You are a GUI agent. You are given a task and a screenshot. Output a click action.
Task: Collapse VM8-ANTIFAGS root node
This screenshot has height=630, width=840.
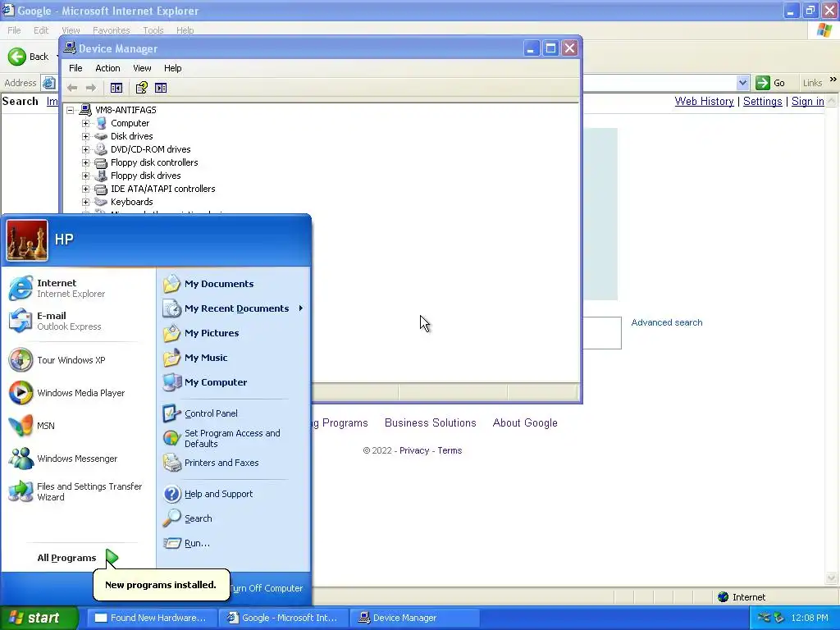pyautogui.click(x=71, y=111)
